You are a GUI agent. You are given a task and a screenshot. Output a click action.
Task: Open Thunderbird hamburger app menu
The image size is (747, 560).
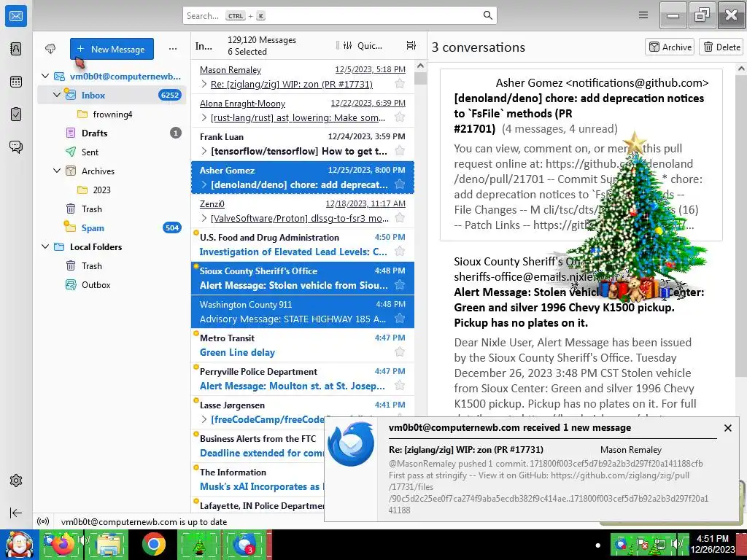pyautogui.click(x=643, y=15)
